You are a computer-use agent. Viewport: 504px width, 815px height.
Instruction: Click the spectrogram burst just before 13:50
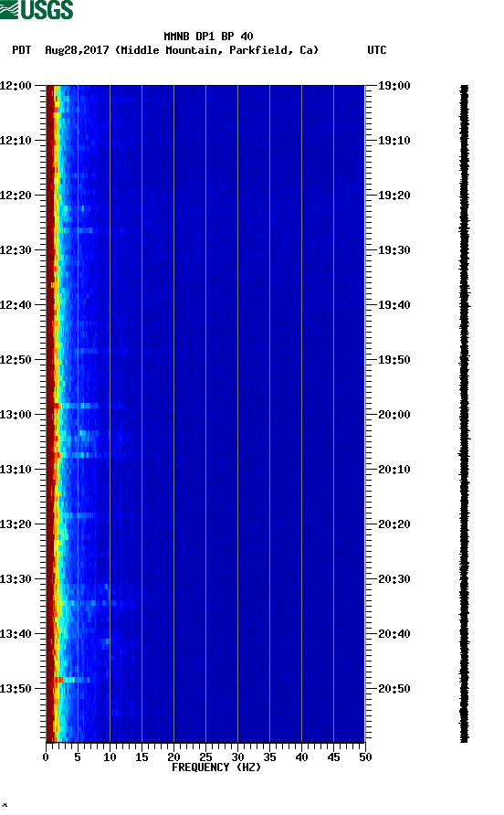pyautogui.click(x=73, y=680)
